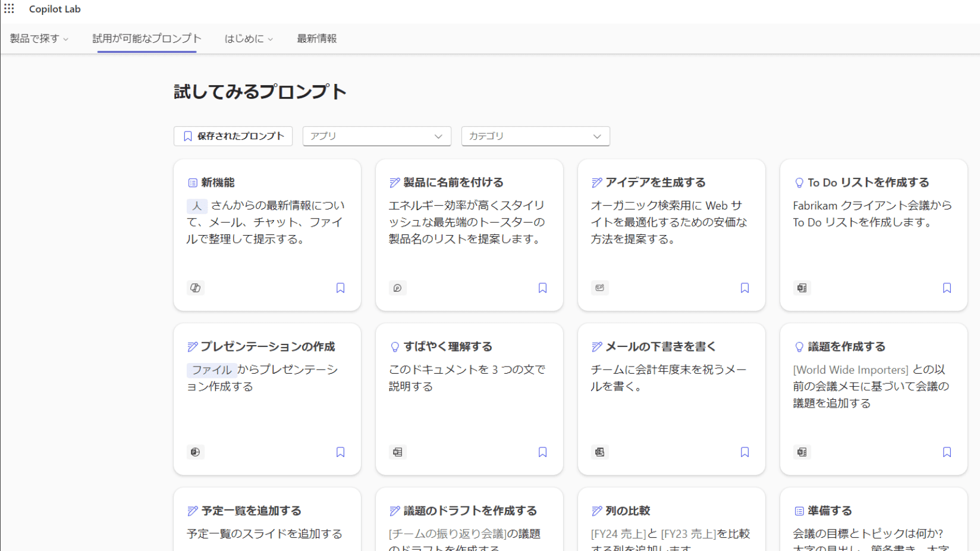This screenshot has width=980, height=551.
Task: Click text 予定一覧のスライドを追加する
Action: (x=264, y=534)
